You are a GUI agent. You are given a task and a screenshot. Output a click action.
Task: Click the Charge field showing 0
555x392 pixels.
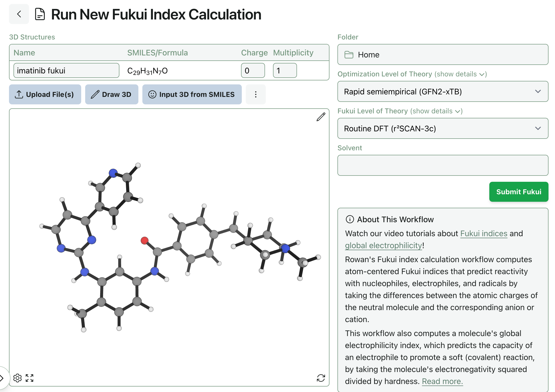pos(253,71)
